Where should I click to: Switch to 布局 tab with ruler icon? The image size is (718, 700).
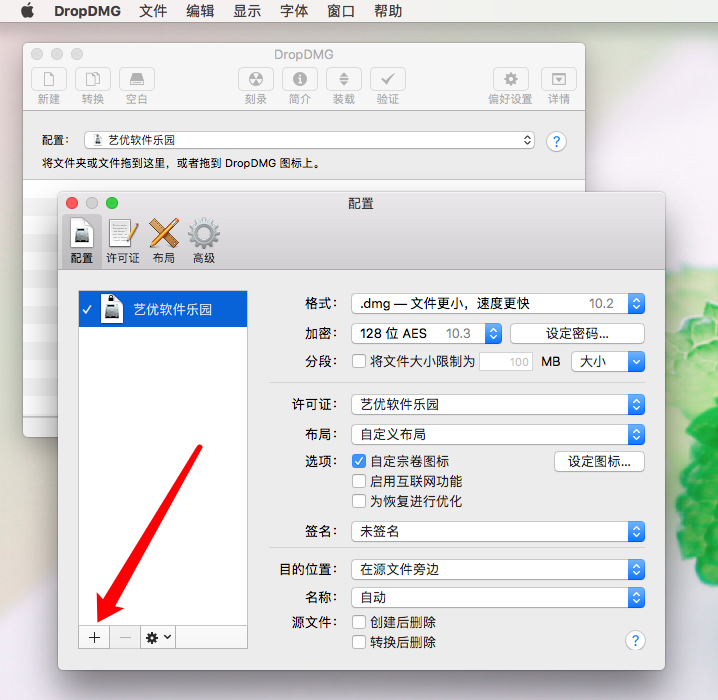164,241
